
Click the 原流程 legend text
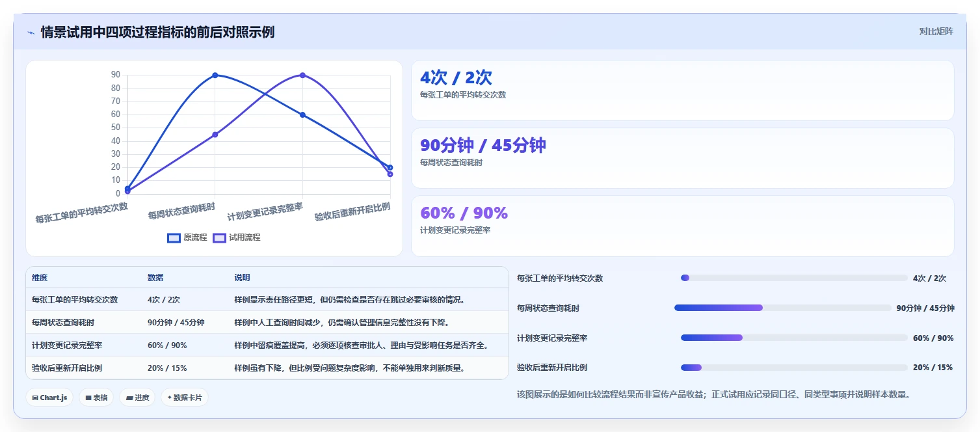tap(195, 237)
